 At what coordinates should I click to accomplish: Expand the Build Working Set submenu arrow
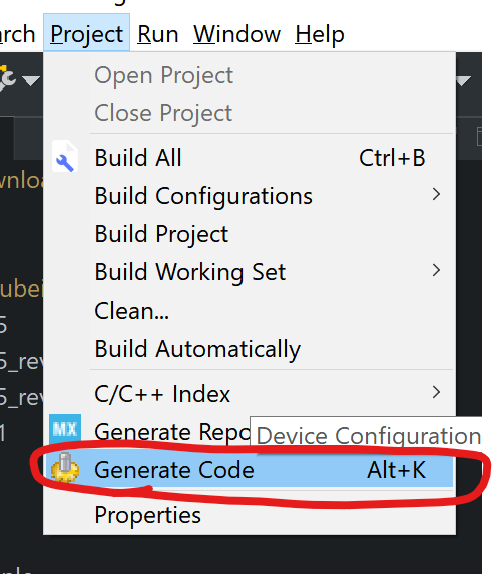pos(436,270)
